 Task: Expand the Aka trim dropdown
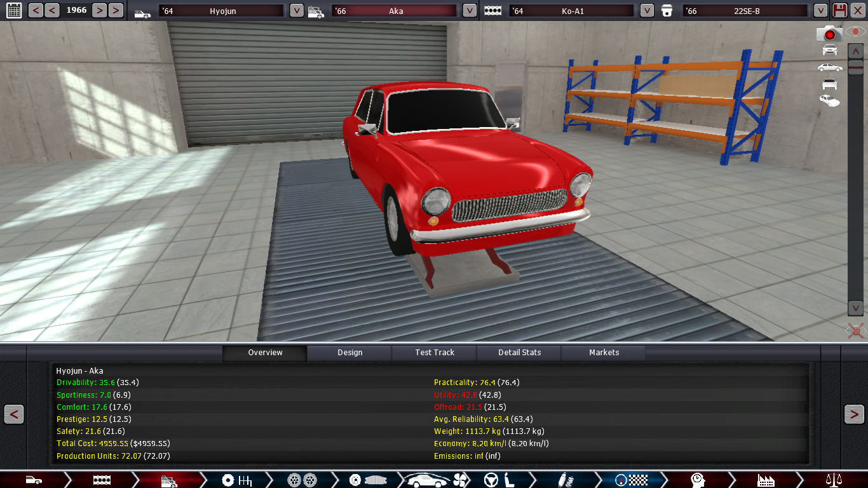click(x=469, y=10)
